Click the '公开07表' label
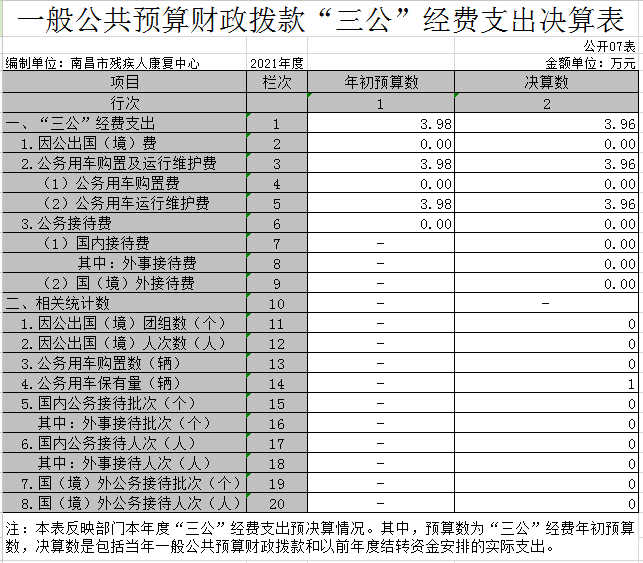Image resolution: width=643 pixels, height=563 pixels. (x=612, y=47)
